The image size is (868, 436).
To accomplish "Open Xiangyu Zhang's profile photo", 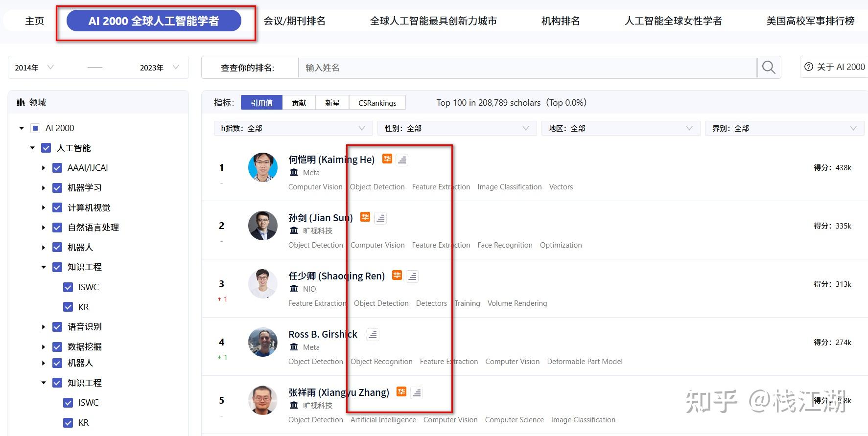I will [x=263, y=400].
